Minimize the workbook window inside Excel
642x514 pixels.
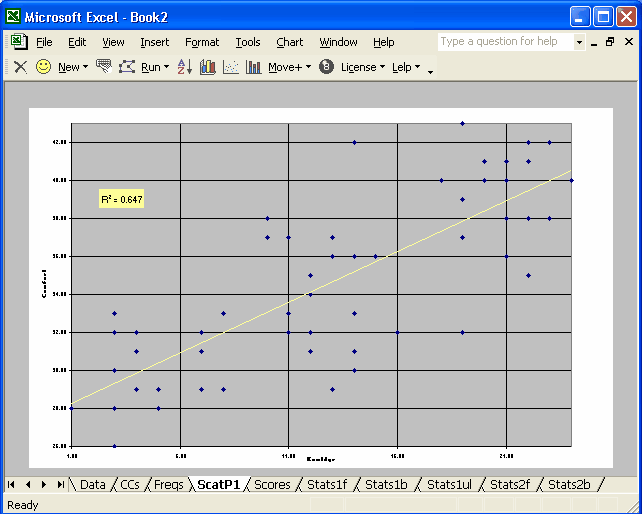click(594, 42)
